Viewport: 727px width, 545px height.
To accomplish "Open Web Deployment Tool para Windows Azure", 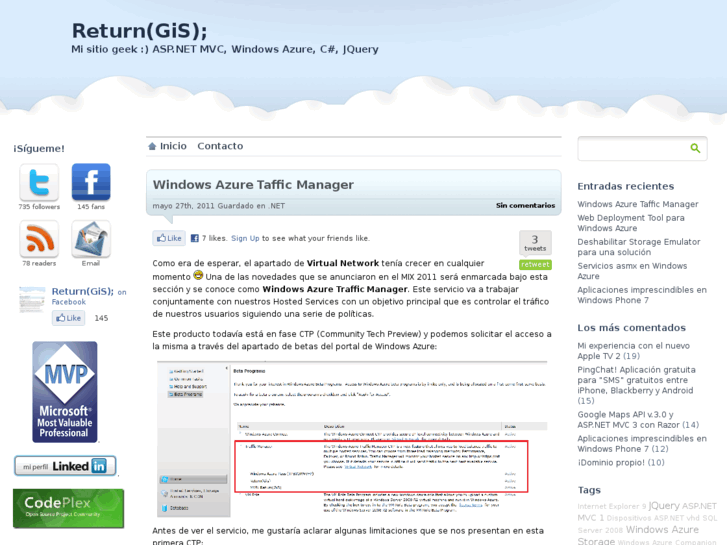I will pyautogui.click(x=631, y=223).
